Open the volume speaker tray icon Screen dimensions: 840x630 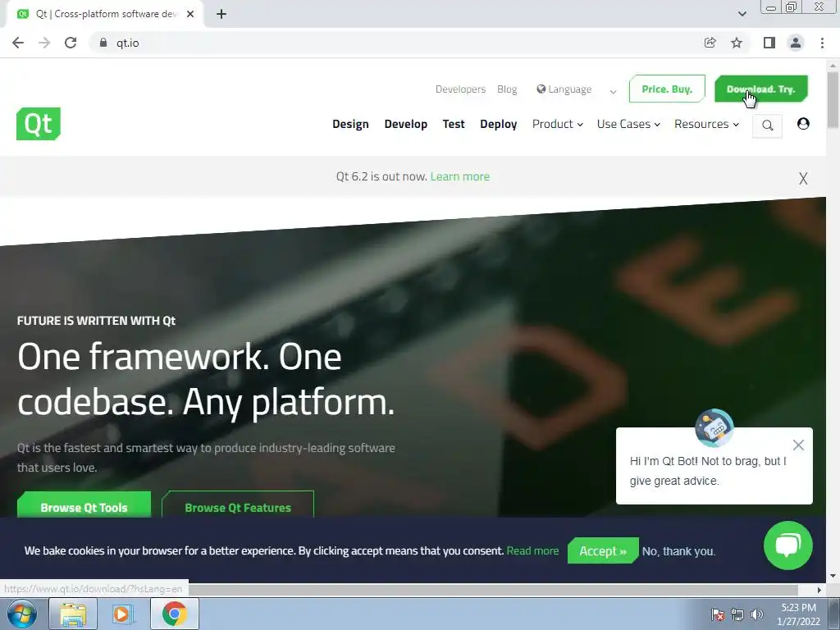point(757,614)
